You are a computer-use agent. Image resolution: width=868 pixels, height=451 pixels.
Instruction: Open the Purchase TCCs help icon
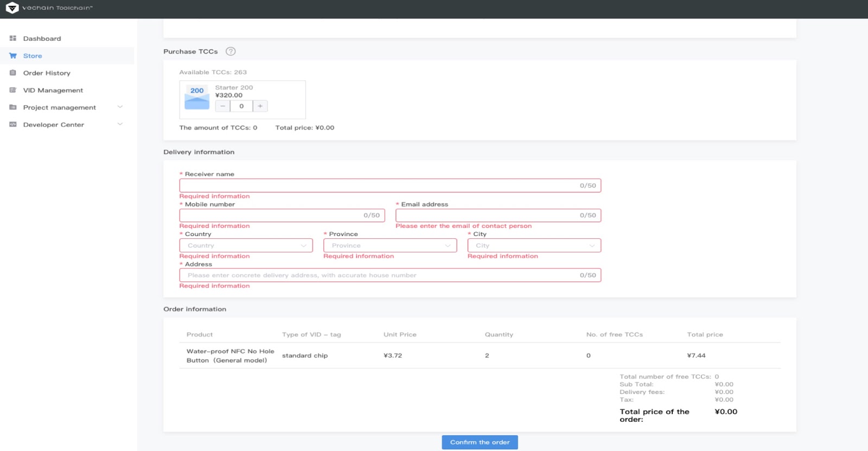[x=231, y=52]
